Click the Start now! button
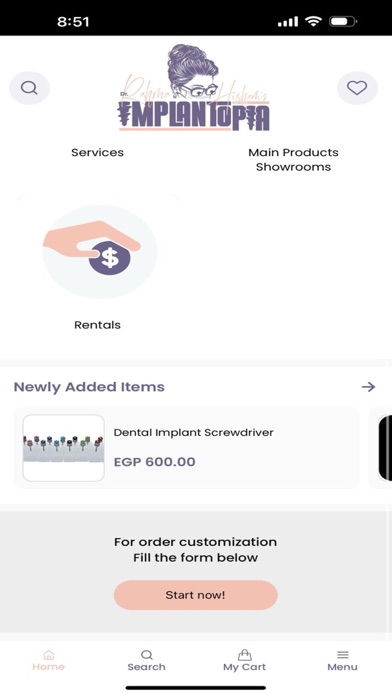This screenshot has width=392, height=696. 196,595
